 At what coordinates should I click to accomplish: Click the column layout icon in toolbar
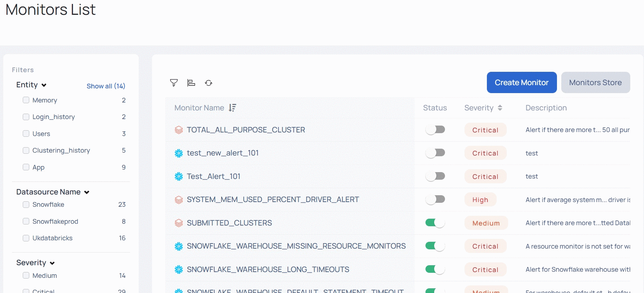tap(191, 83)
